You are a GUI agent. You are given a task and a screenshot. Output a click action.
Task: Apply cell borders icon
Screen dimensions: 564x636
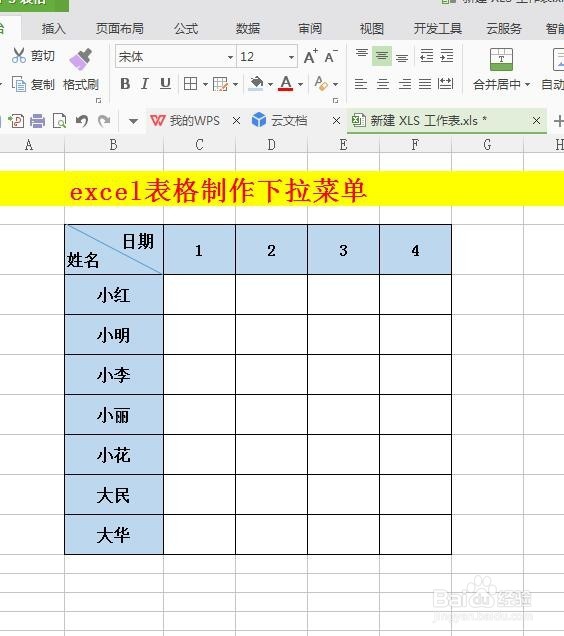(190, 84)
